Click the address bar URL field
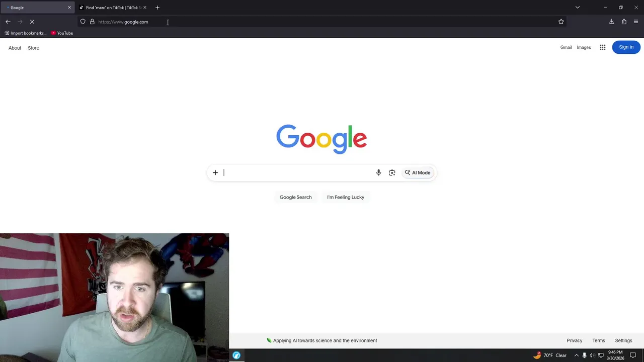 322,22
